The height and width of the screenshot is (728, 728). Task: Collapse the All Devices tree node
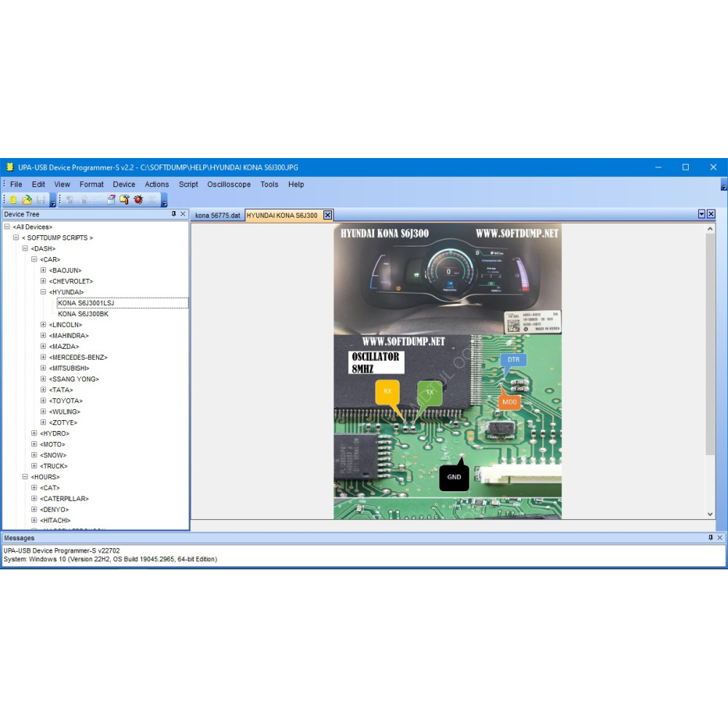pos(7,226)
